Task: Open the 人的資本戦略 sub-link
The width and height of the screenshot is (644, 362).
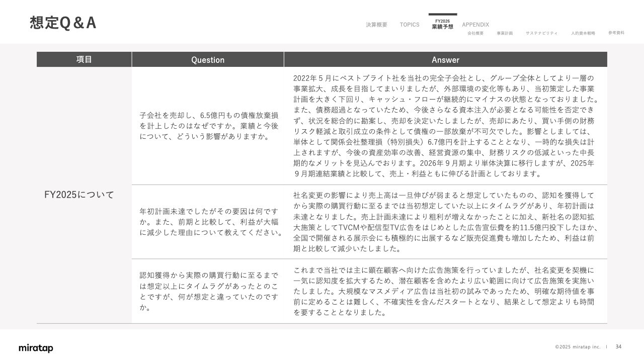Action: [x=583, y=33]
